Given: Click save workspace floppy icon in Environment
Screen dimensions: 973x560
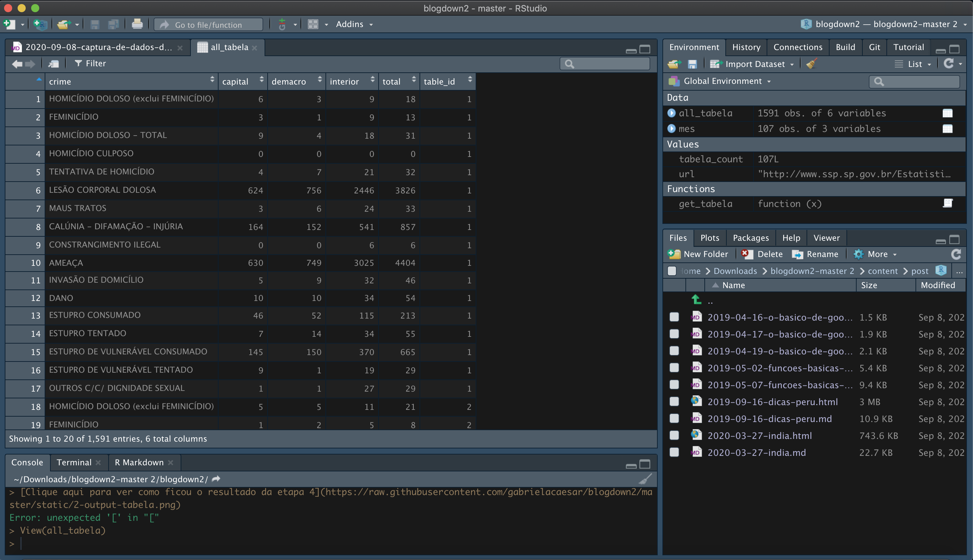Looking at the screenshot, I should (x=692, y=64).
